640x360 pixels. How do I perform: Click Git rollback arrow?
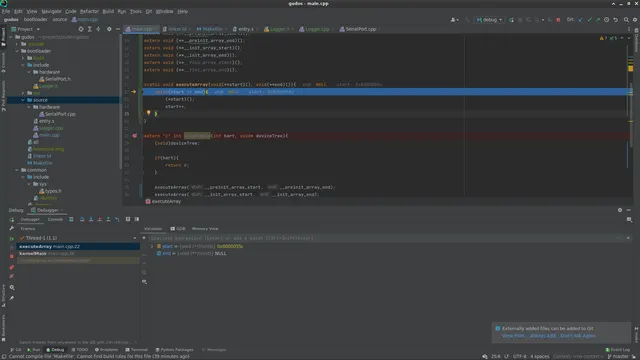[616, 20]
